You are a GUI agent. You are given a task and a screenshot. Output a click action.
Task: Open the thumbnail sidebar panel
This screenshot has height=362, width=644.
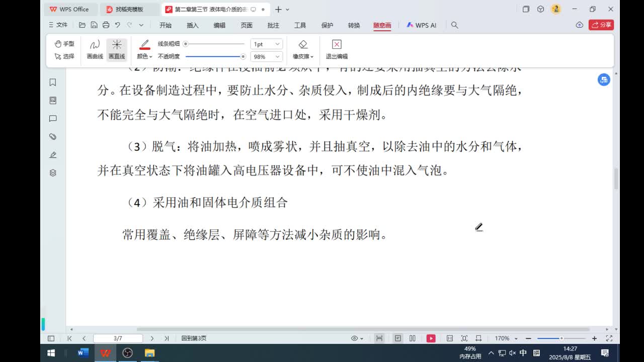click(53, 101)
